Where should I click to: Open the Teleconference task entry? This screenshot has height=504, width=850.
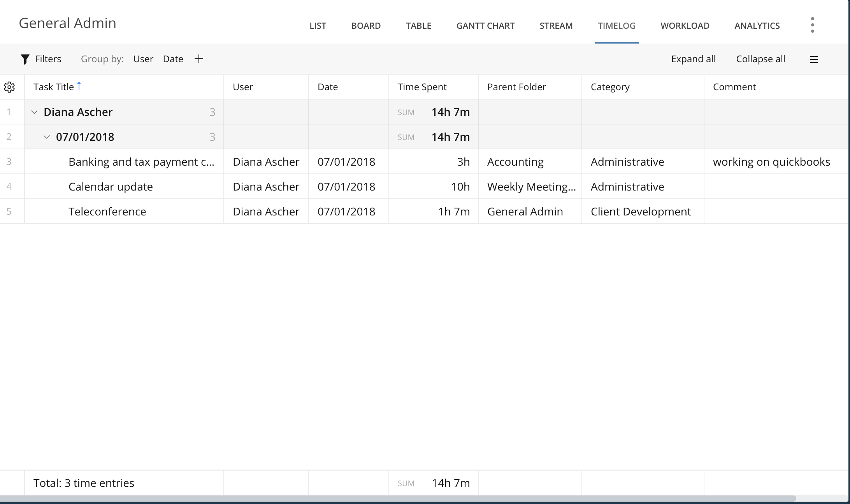107,212
